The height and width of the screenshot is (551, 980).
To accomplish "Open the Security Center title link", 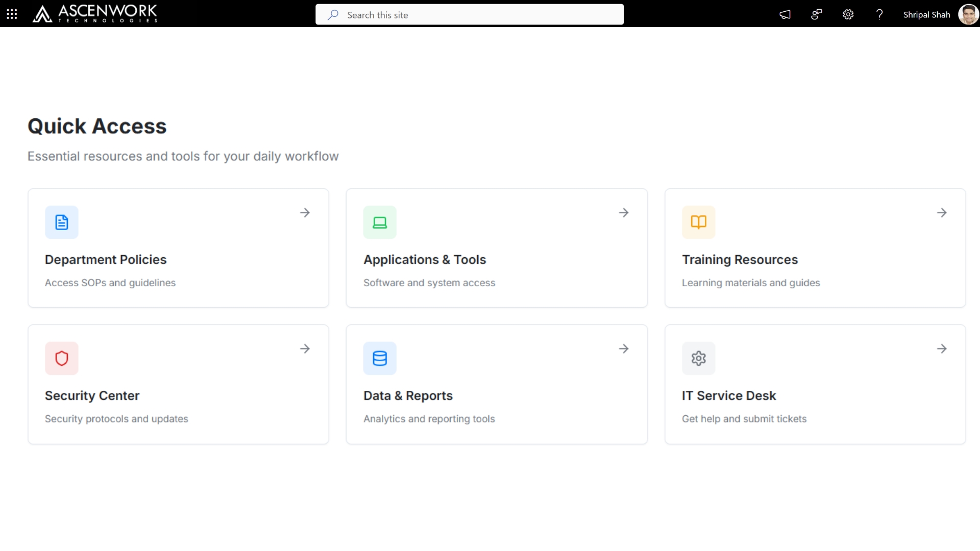I will 92,395.
